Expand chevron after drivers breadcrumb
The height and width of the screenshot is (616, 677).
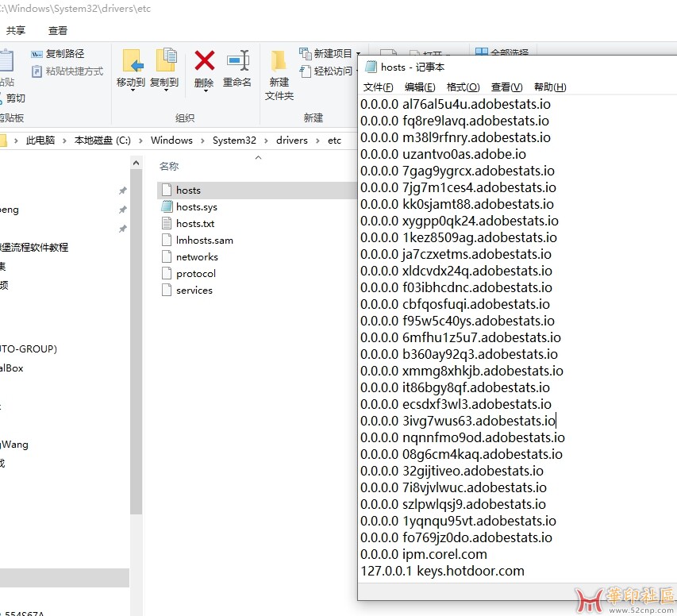tap(317, 141)
